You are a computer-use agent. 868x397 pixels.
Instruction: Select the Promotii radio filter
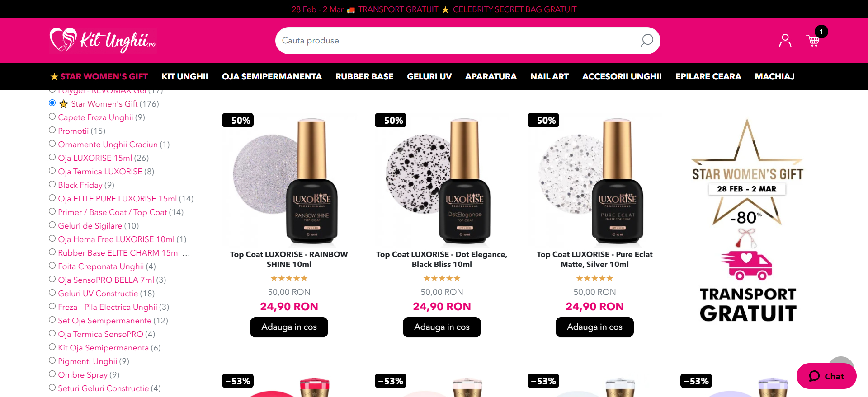[52, 130]
